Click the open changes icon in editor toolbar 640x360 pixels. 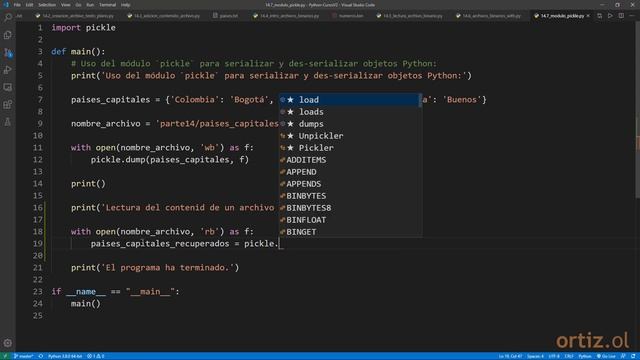pyautogui.click(x=600, y=16)
